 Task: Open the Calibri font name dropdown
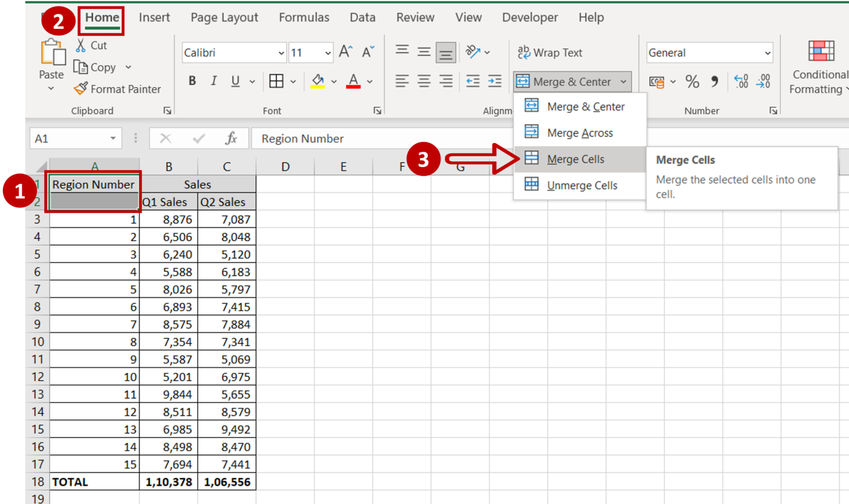coord(280,53)
